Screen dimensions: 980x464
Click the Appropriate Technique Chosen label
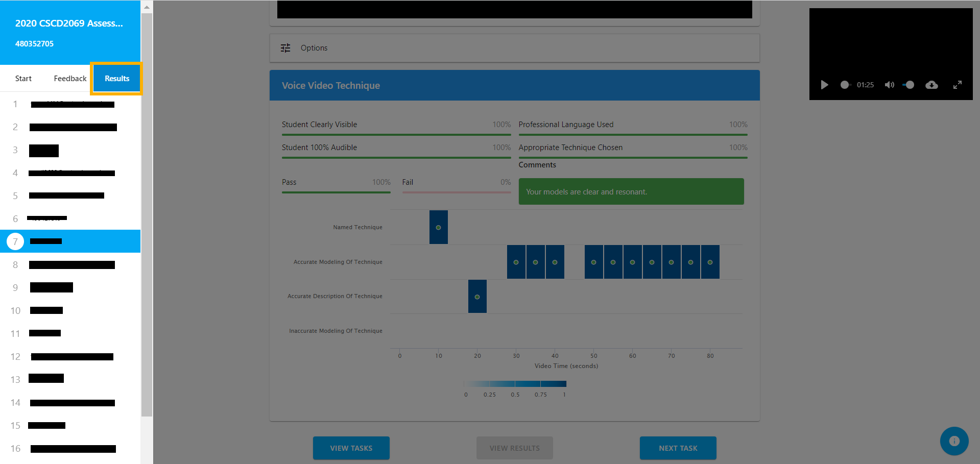[570, 148]
